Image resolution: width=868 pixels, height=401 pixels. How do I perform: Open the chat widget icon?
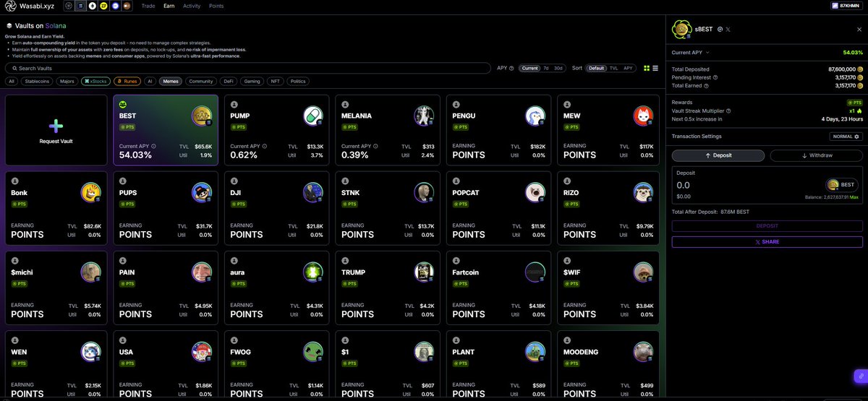point(859,376)
